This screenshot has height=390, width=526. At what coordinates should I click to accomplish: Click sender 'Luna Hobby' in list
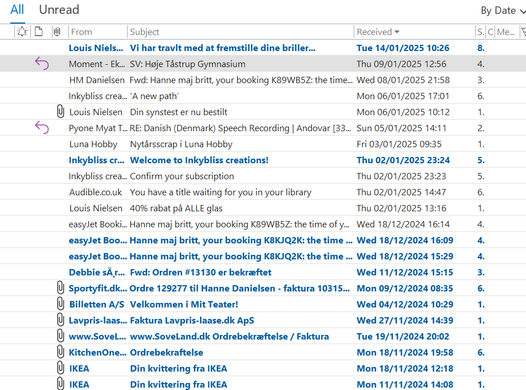(x=93, y=144)
